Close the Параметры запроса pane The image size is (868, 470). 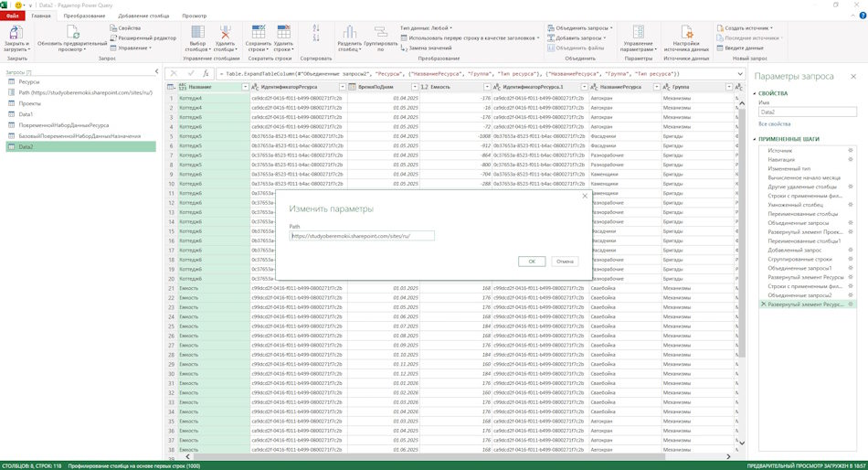[x=853, y=77]
